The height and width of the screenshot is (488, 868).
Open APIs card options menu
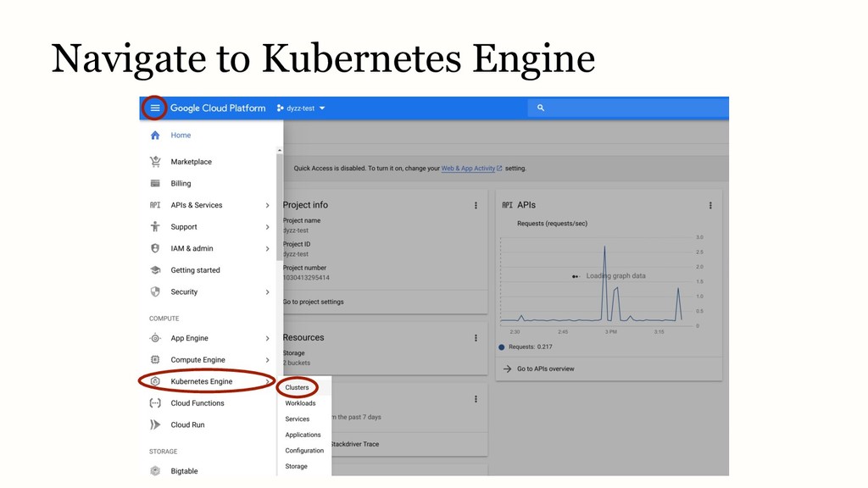click(x=710, y=205)
